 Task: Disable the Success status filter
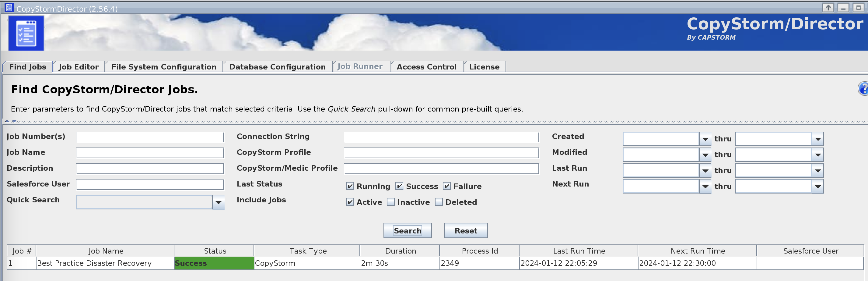(x=399, y=186)
